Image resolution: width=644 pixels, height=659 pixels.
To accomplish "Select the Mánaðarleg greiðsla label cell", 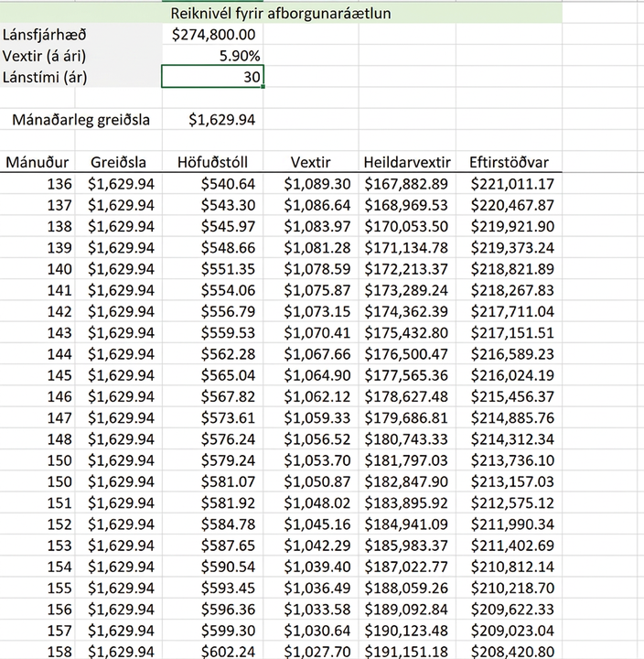I will click(x=81, y=120).
